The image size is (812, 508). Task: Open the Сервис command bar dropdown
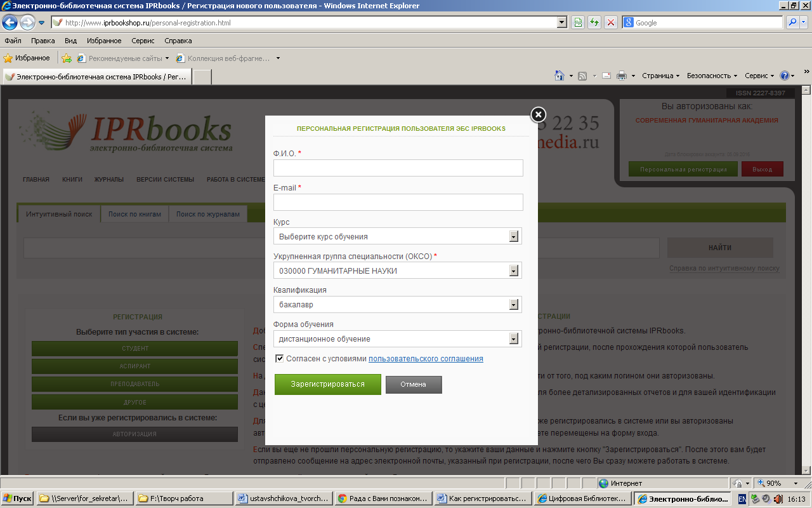(759, 76)
